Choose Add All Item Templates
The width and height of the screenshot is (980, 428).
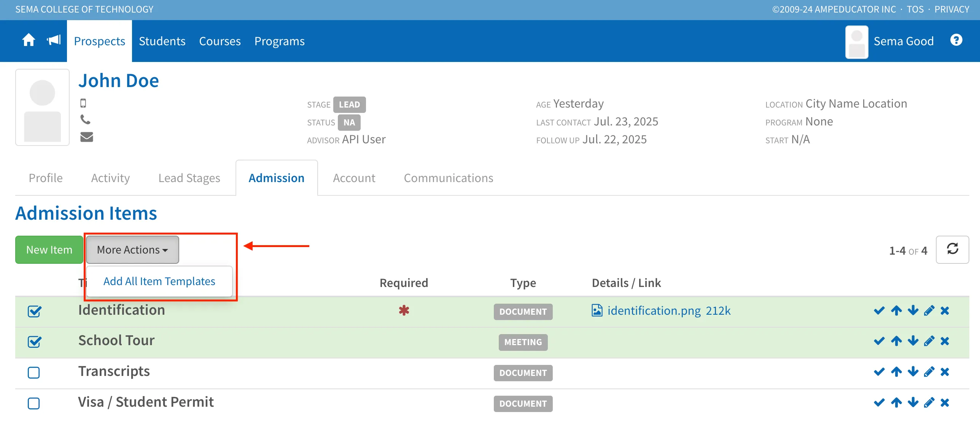tap(159, 281)
